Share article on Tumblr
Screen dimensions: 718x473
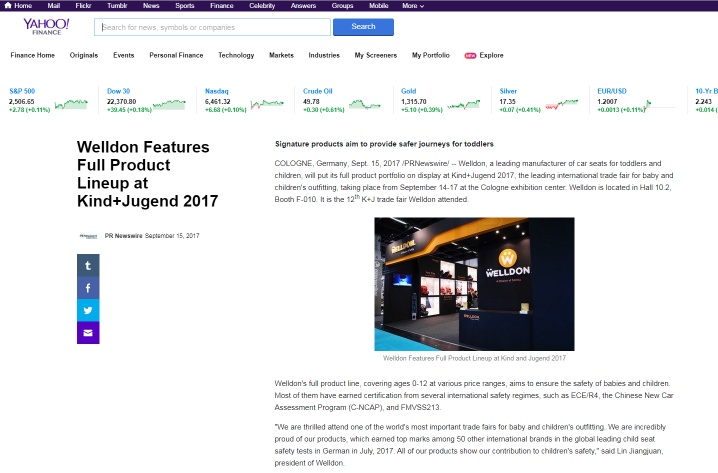pos(88,266)
